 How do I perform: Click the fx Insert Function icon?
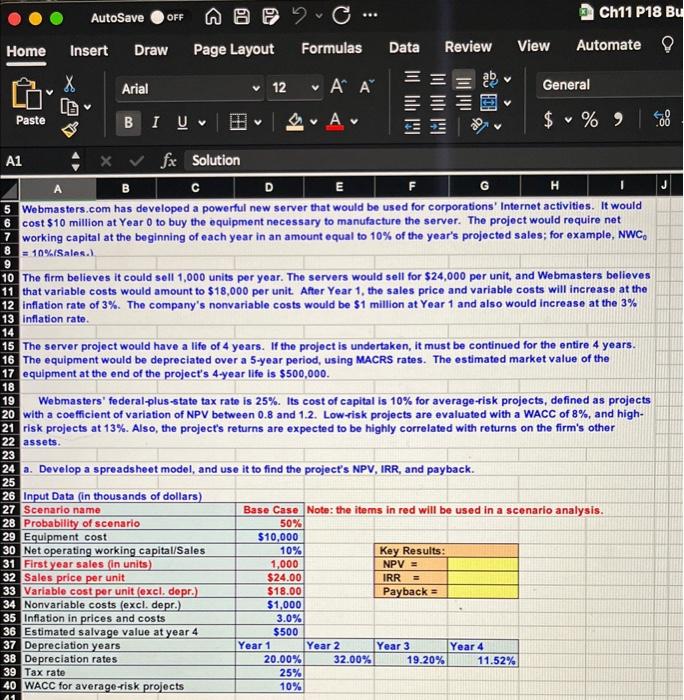click(168, 160)
